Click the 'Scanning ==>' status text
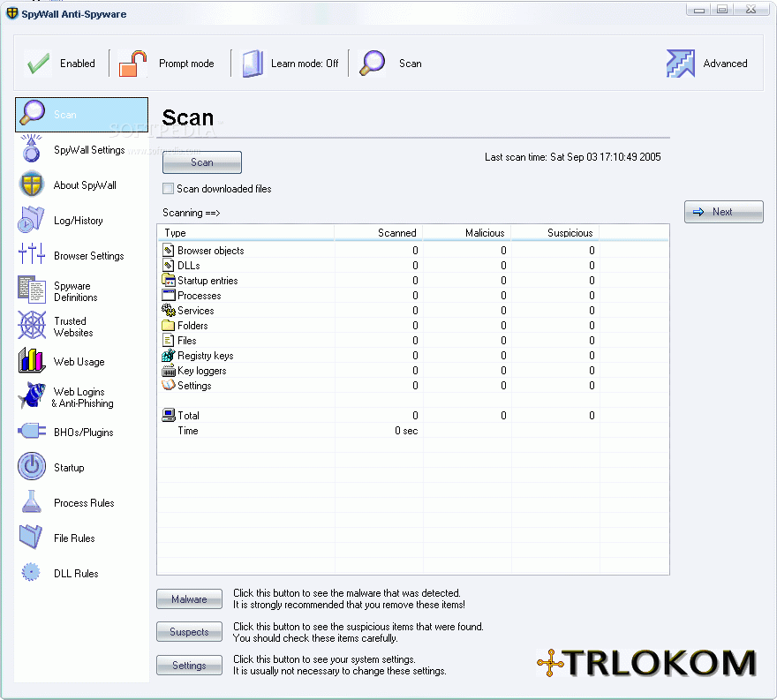The width and height of the screenshot is (777, 700). click(x=192, y=213)
